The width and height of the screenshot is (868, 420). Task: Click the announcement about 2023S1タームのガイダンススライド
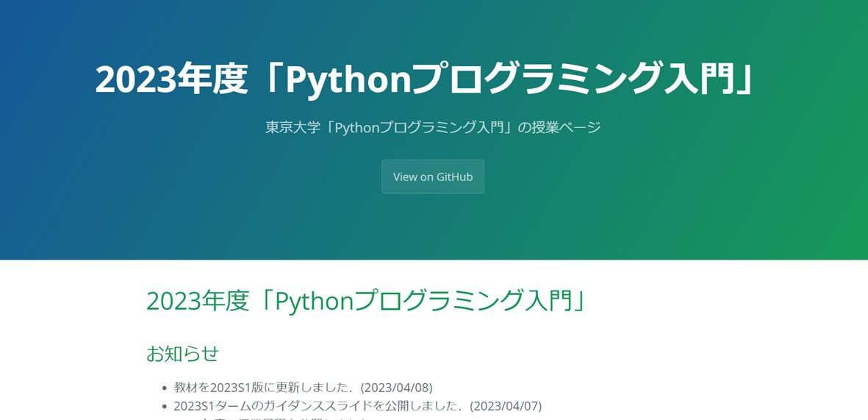pos(358,406)
